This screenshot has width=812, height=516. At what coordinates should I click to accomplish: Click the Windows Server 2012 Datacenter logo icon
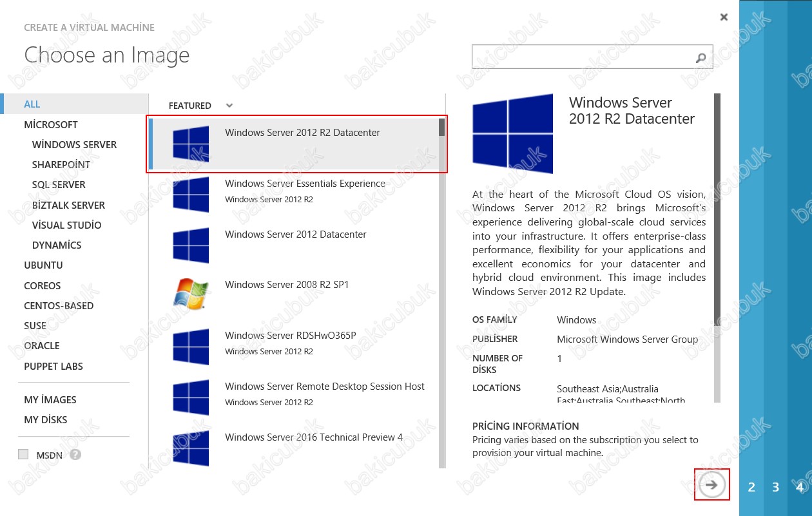191,245
